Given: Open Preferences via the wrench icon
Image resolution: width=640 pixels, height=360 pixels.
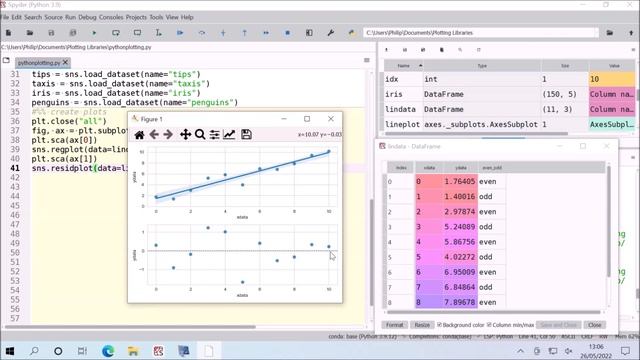Looking at the screenshot, I should tap(331, 33).
